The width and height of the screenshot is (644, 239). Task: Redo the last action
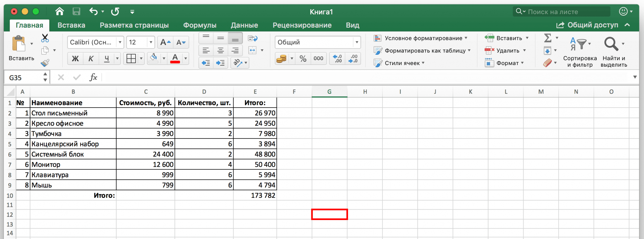(115, 12)
